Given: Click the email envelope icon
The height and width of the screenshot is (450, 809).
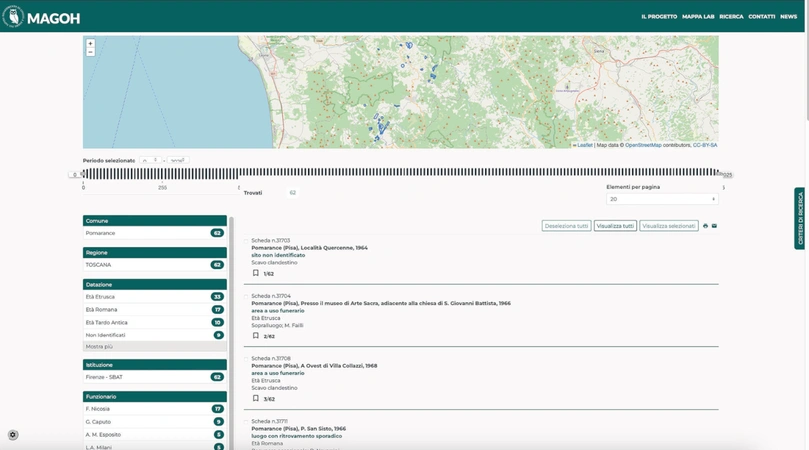Looking at the screenshot, I should pos(714,226).
